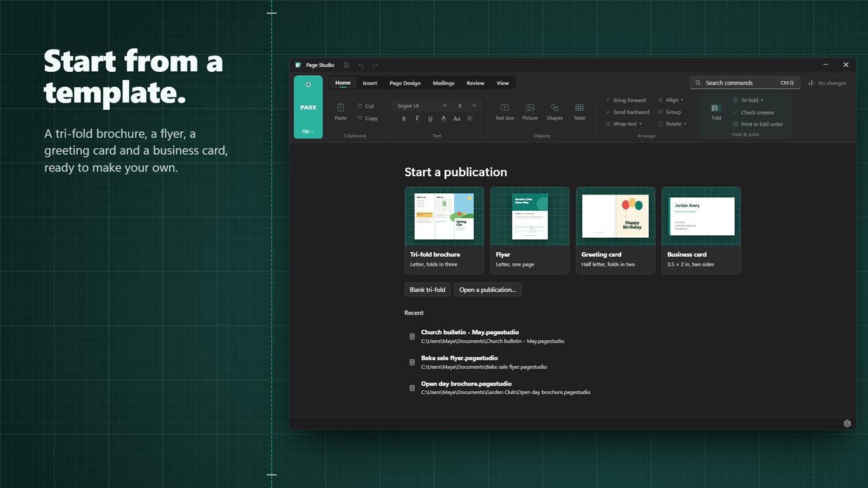Underline text with the U icon
The image size is (868, 488).
tap(430, 119)
